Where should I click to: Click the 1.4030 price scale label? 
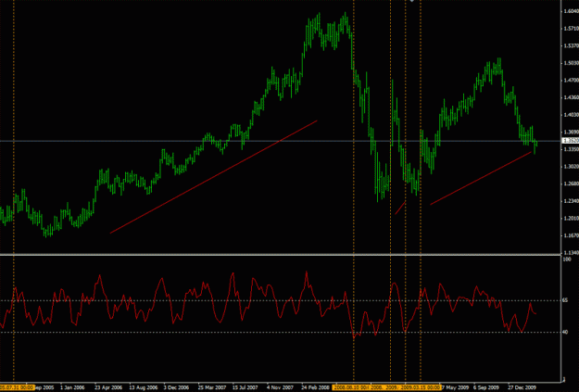(571, 115)
